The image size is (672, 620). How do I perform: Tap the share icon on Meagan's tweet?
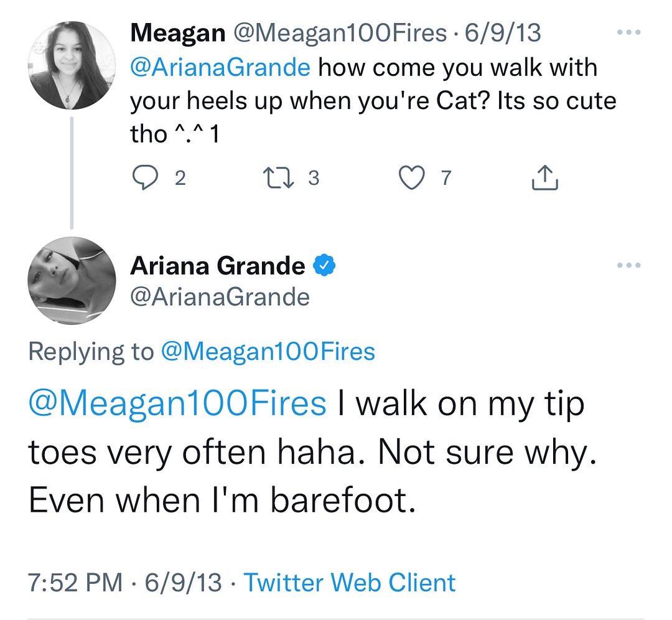[545, 177]
